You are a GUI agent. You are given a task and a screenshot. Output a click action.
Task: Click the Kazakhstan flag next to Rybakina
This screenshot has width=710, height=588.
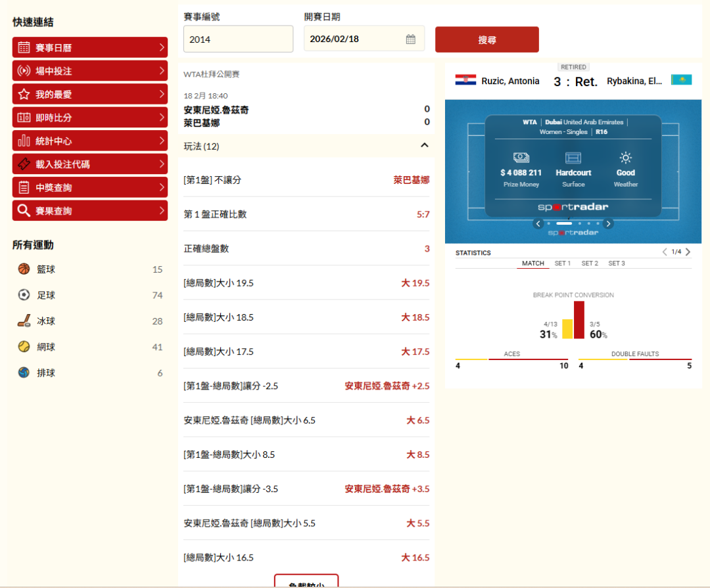coord(681,80)
